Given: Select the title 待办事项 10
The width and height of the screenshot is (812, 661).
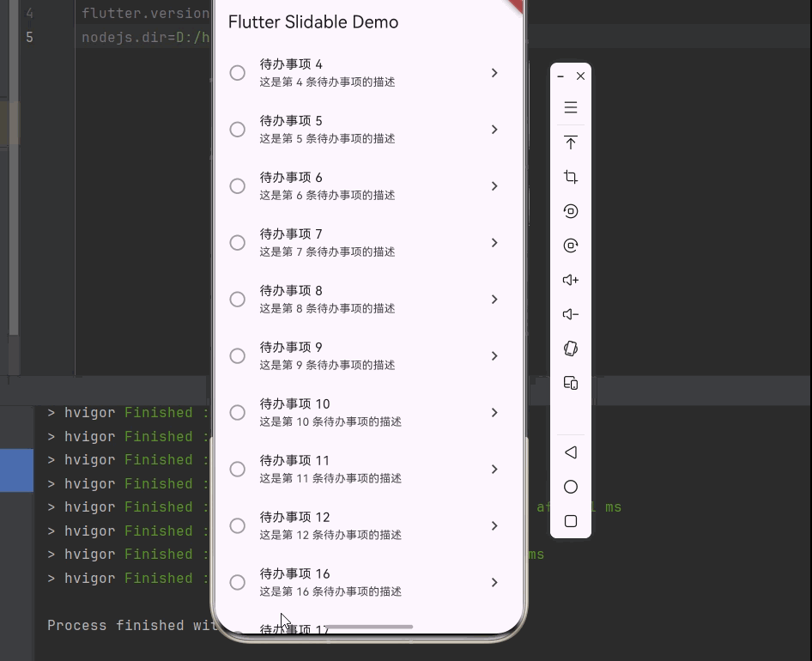Looking at the screenshot, I should click(x=294, y=404).
